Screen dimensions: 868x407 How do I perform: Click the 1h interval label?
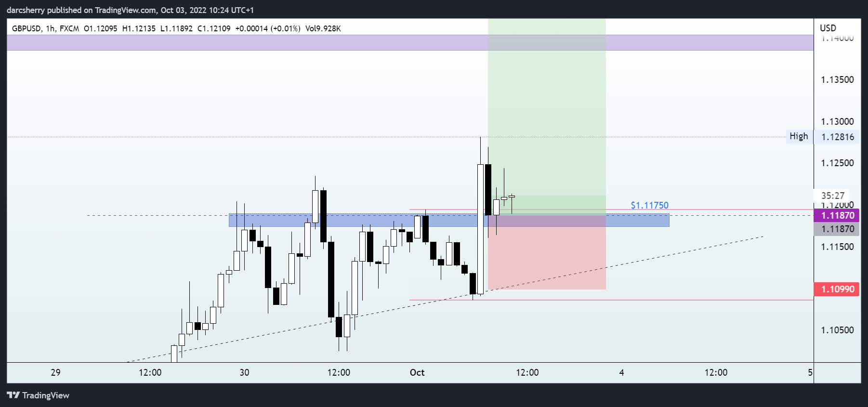[51, 28]
